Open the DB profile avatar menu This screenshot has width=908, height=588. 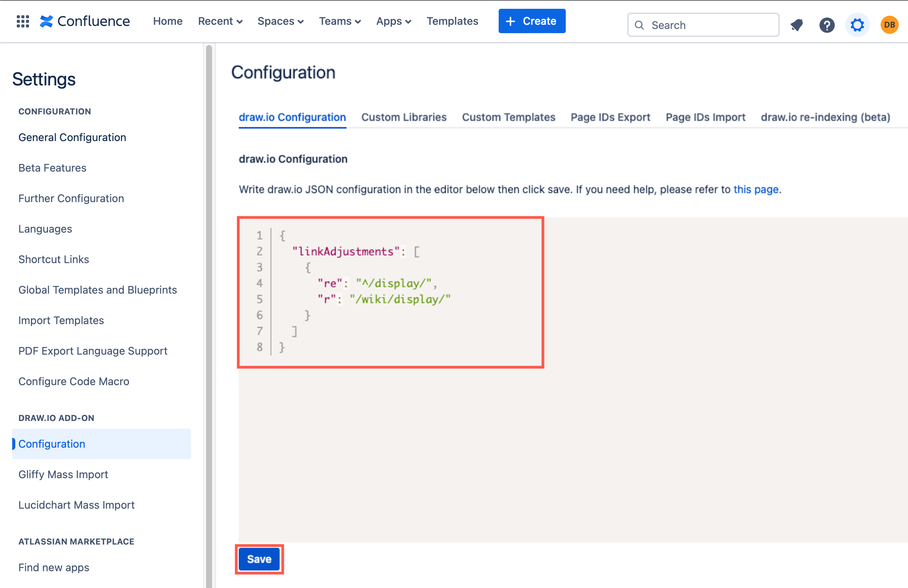point(889,24)
